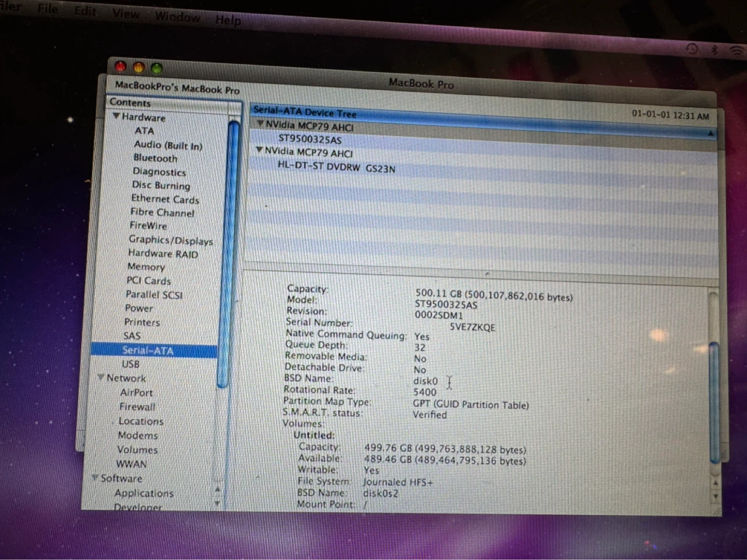The width and height of the screenshot is (747, 560).
Task: Select Bluetooth in the Contents sidebar
Action: point(155,158)
